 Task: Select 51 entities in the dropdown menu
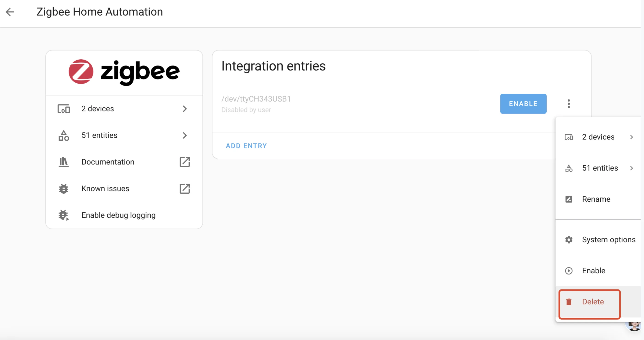coord(598,168)
